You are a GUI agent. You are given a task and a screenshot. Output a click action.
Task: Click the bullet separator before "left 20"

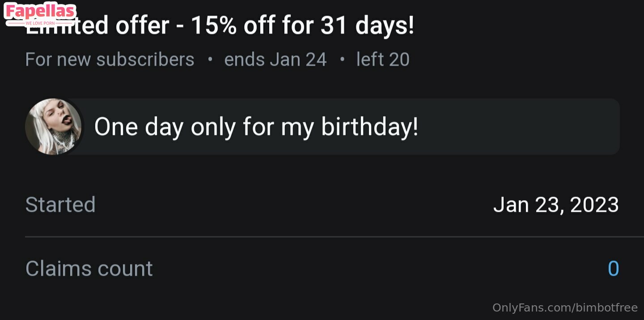click(342, 59)
